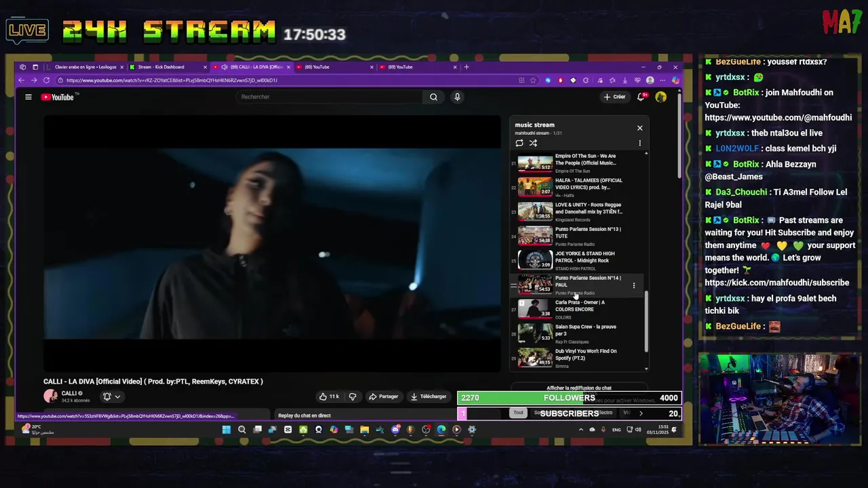Image resolution: width=868 pixels, height=488 pixels.
Task: Select the Tout filter chip
Action: pyautogui.click(x=518, y=413)
